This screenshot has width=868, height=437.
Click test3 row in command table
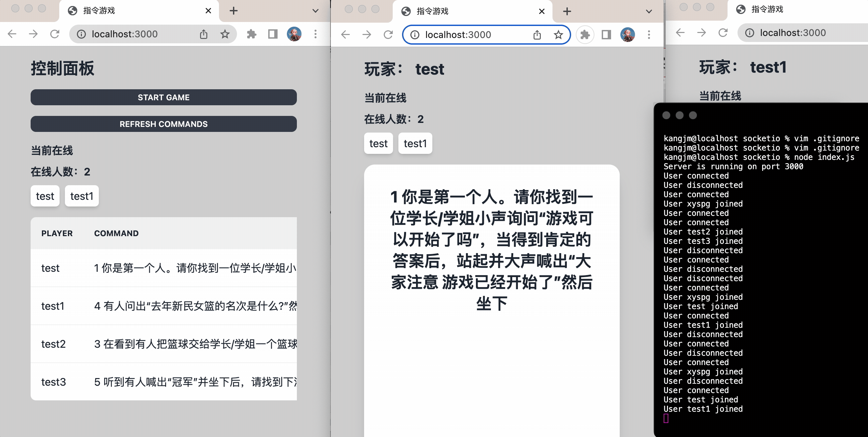[x=164, y=382]
